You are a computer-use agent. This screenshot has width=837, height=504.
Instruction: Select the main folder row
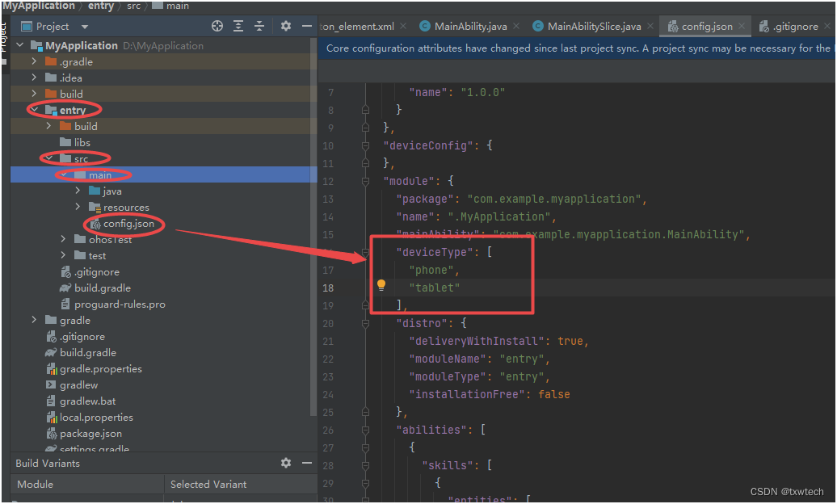(x=163, y=174)
